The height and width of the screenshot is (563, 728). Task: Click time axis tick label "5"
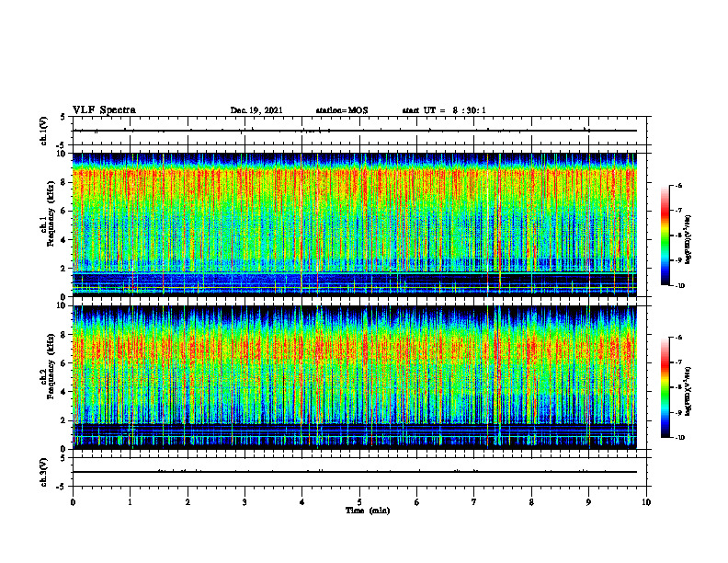[x=359, y=502]
